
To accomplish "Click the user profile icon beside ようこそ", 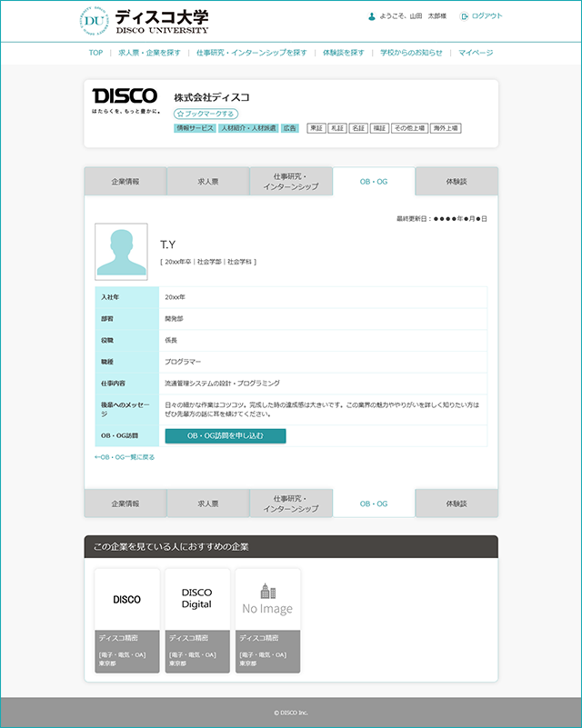I will click(372, 16).
